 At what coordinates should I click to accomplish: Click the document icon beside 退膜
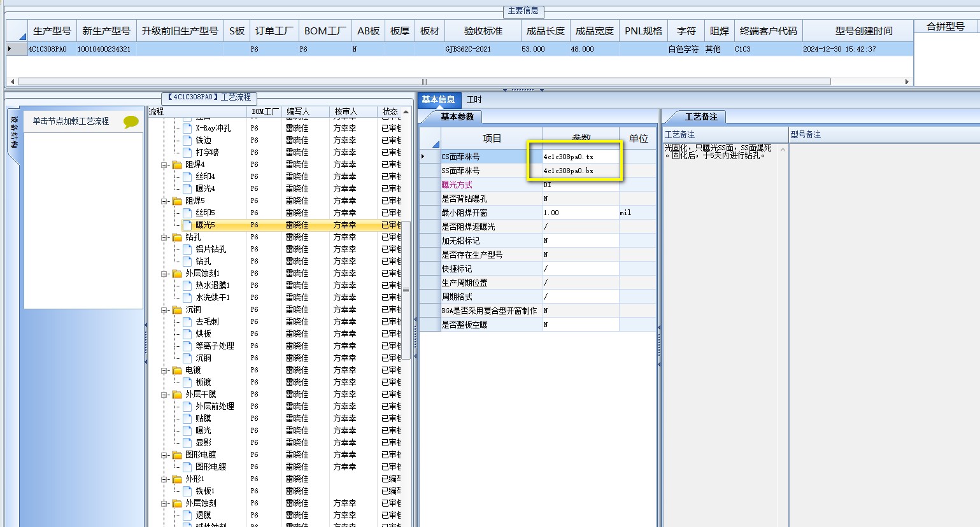[187, 516]
